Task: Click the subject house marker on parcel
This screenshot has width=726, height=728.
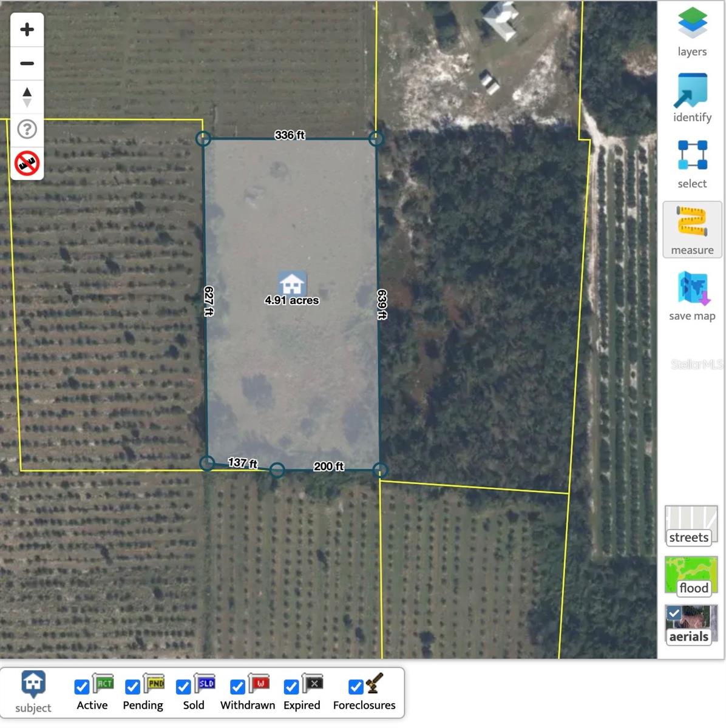Action: pos(292,283)
